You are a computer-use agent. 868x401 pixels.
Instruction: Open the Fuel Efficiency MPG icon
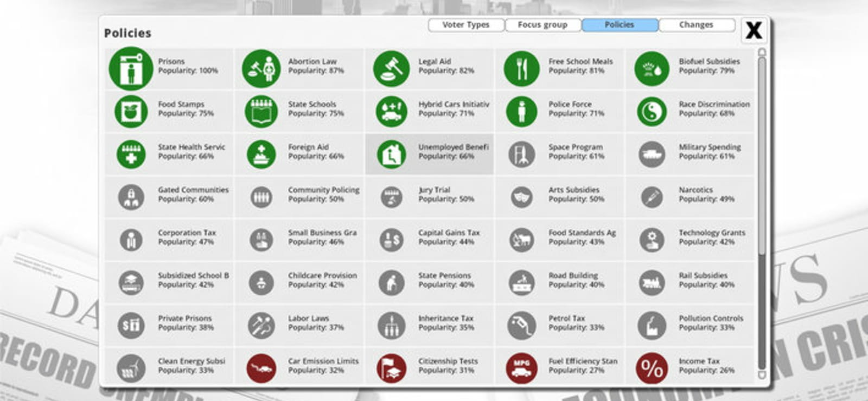click(521, 368)
